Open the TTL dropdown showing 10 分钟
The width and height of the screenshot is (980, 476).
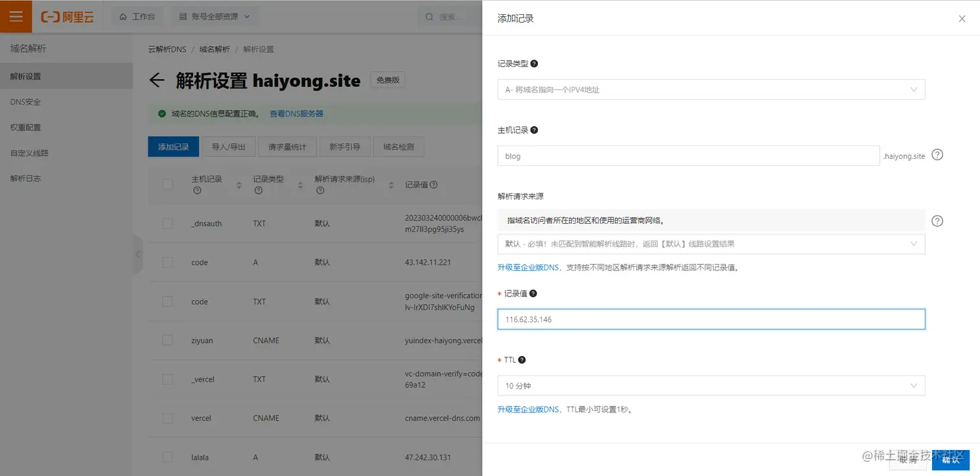[710, 385]
